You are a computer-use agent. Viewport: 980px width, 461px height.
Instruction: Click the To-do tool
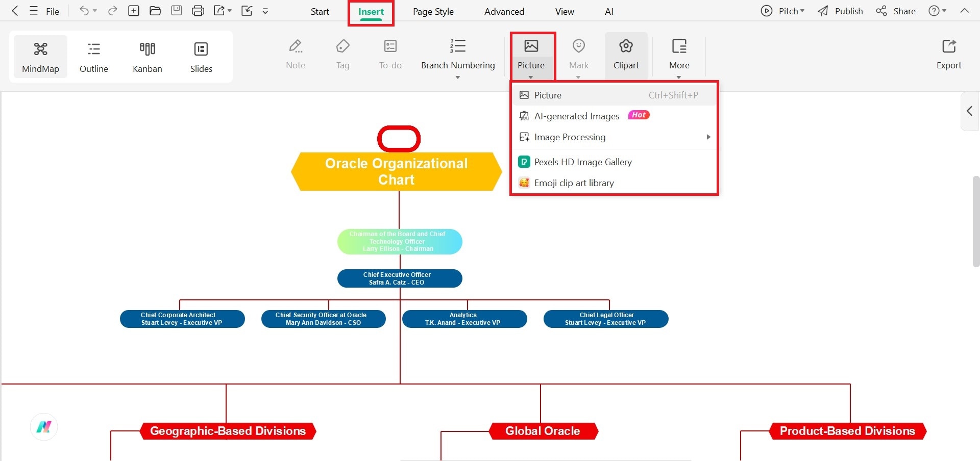point(390,54)
